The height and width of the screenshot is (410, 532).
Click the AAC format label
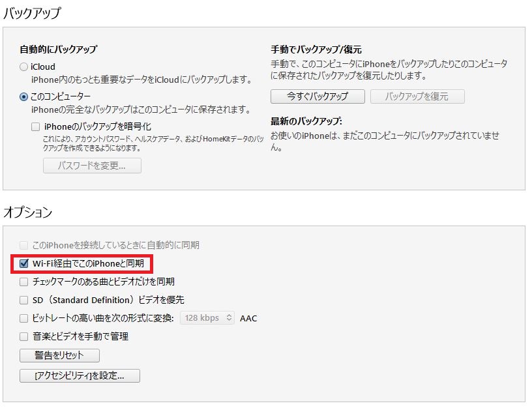click(x=248, y=318)
